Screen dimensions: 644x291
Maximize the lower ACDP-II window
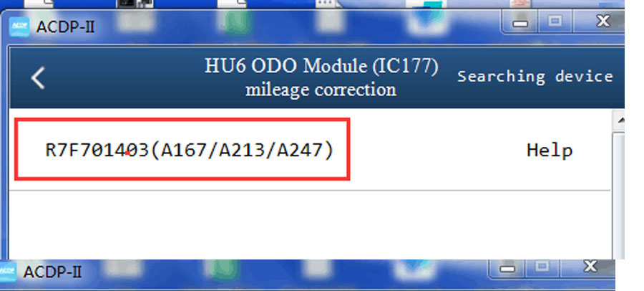pos(542,267)
